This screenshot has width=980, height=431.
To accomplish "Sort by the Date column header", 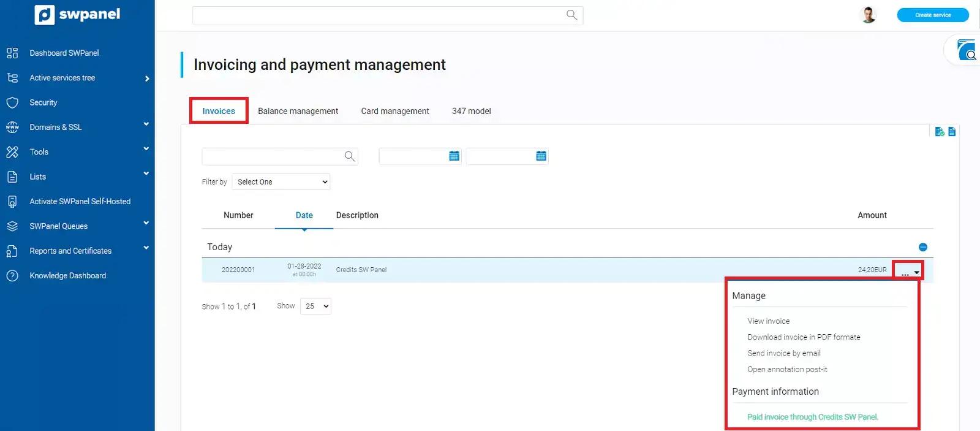I will 304,215.
